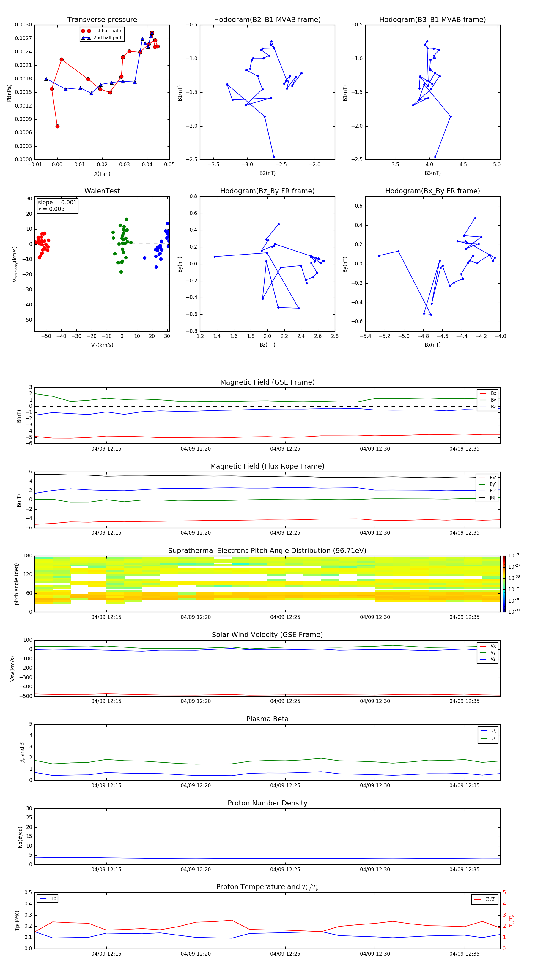Click the pitch angle distribution colorbar
Viewport: 535px width, 980px height.
(x=504, y=584)
